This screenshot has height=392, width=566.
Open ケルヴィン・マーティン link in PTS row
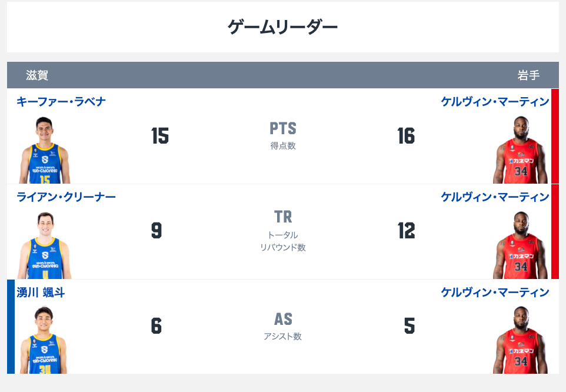tap(495, 102)
